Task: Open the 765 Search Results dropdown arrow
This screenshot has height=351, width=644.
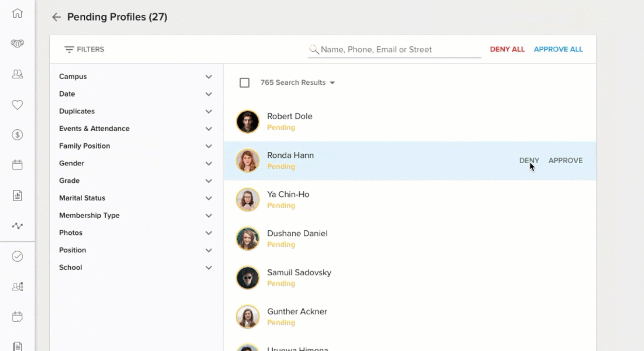Action: (x=333, y=82)
